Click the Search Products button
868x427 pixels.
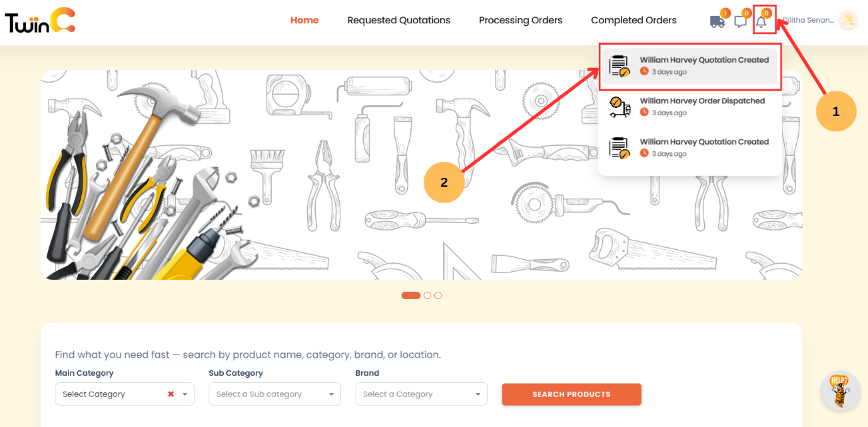point(571,394)
